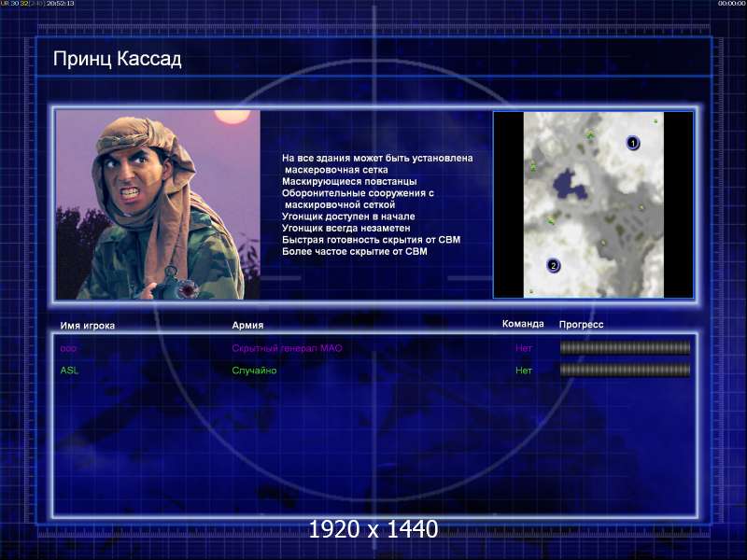Image resolution: width=747 pixels, height=560 pixels.
Task: Click the progress bar of player ooo
Action: (x=625, y=347)
